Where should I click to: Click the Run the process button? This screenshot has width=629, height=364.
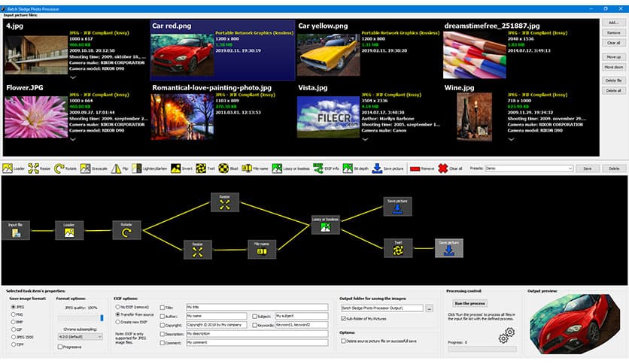pos(469,304)
